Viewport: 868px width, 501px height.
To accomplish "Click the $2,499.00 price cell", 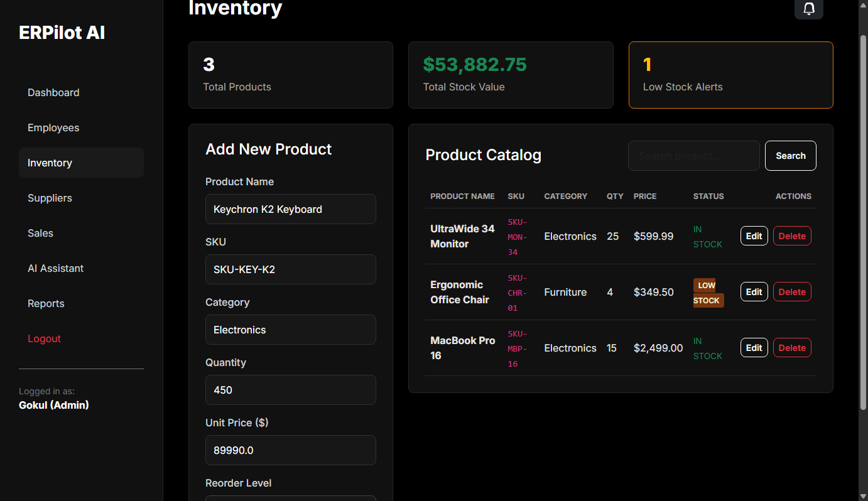I will (x=658, y=348).
